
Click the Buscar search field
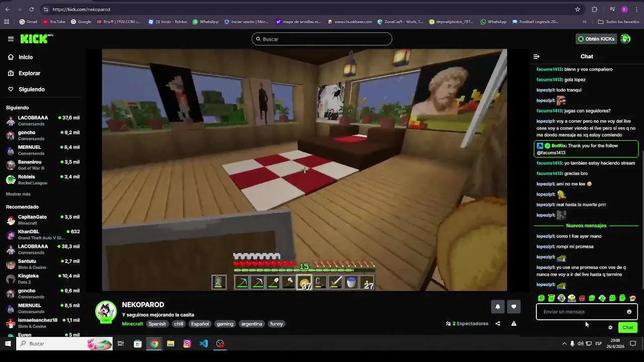322,39
